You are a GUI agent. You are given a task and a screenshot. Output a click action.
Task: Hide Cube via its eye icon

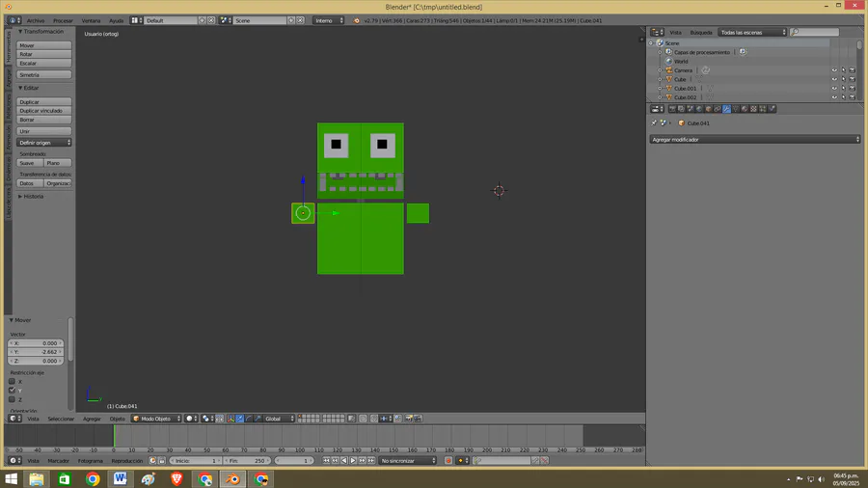(834, 79)
